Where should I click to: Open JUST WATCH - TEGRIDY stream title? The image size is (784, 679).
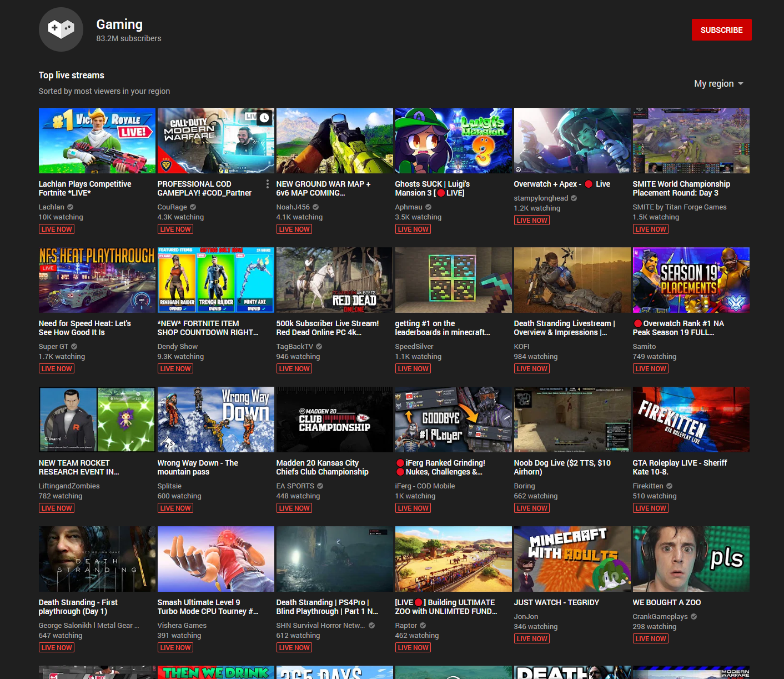pos(556,602)
